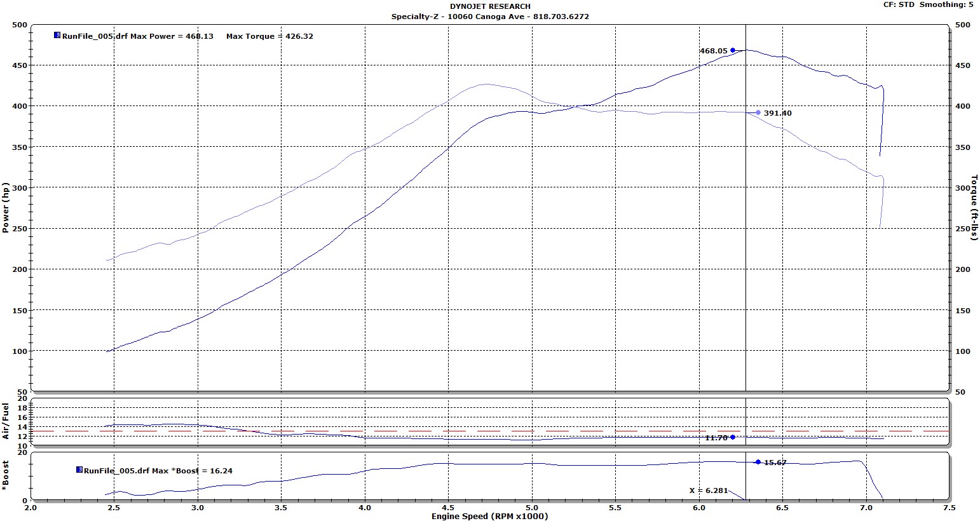Screen dimensions: 980x521
Task: Click the Specialty-Z address subtitle line
Action: pos(490,17)
